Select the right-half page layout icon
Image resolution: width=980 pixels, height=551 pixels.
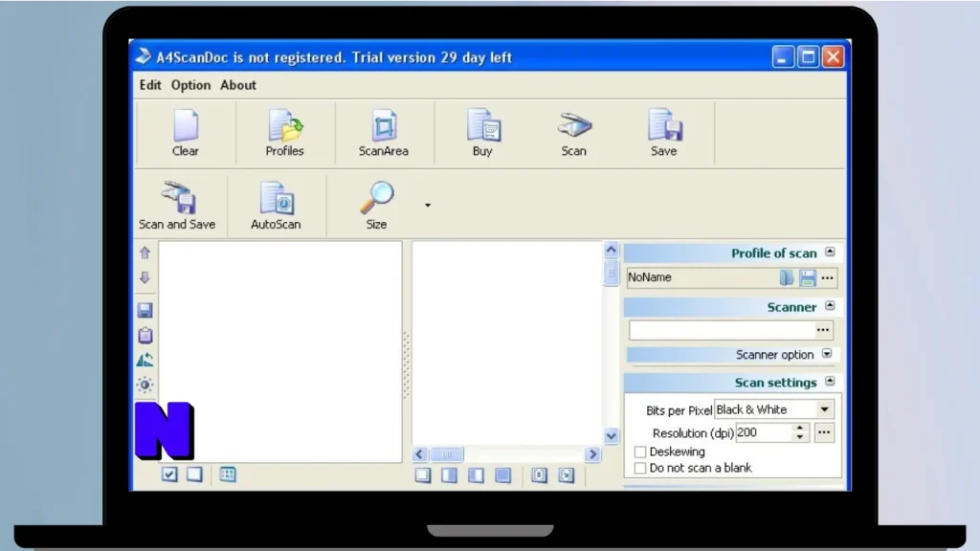pyautogui.click(x=477, y=475)
